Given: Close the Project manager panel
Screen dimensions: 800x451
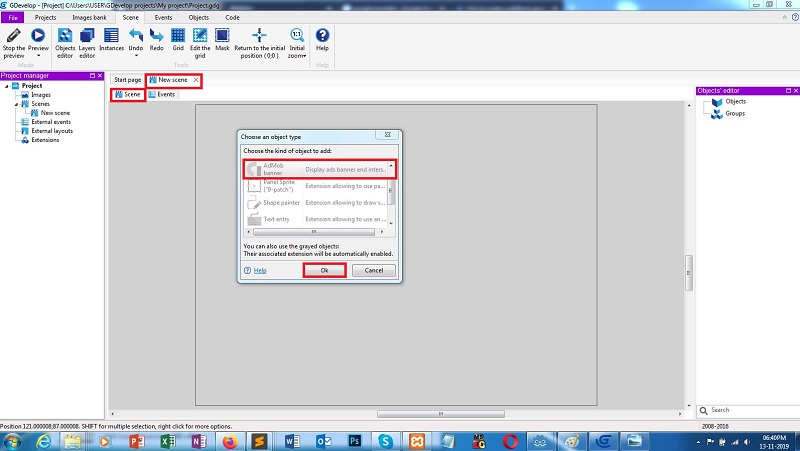Looking at the screenshot, I should pos(100,76).
